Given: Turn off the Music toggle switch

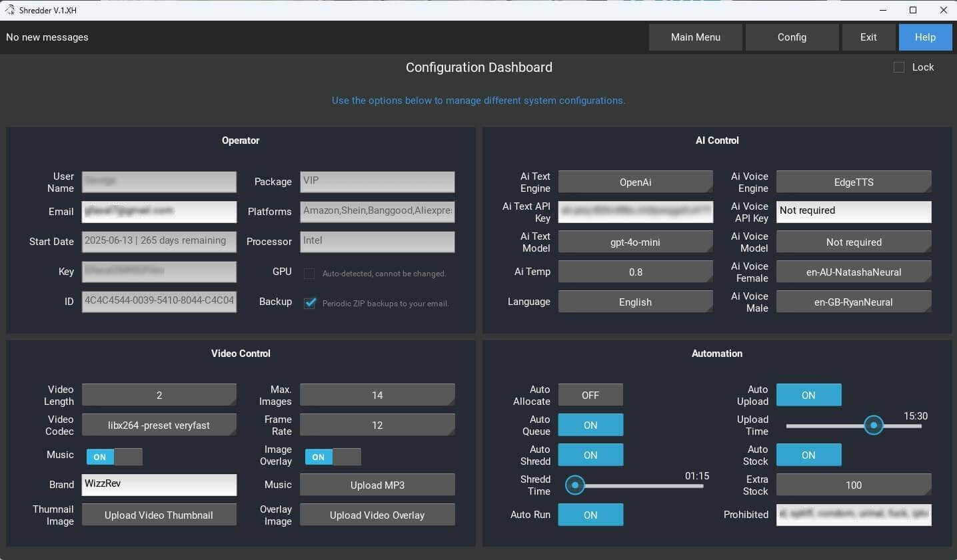Looking at the screenshot, I should 114,457.
